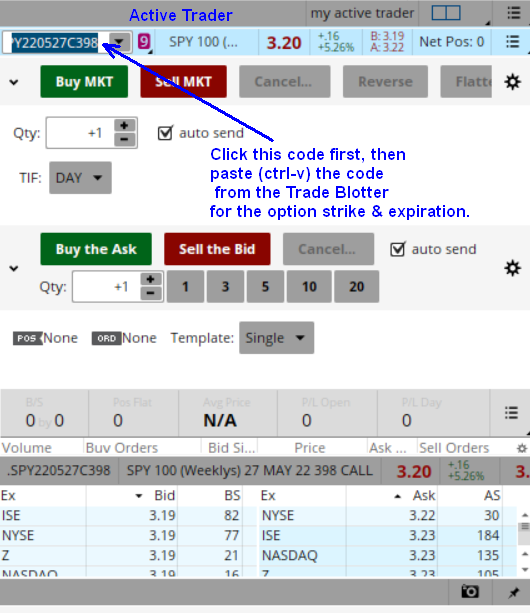Click the Buy MKT button
530x613 pixels.
click(x=84, y=82)
